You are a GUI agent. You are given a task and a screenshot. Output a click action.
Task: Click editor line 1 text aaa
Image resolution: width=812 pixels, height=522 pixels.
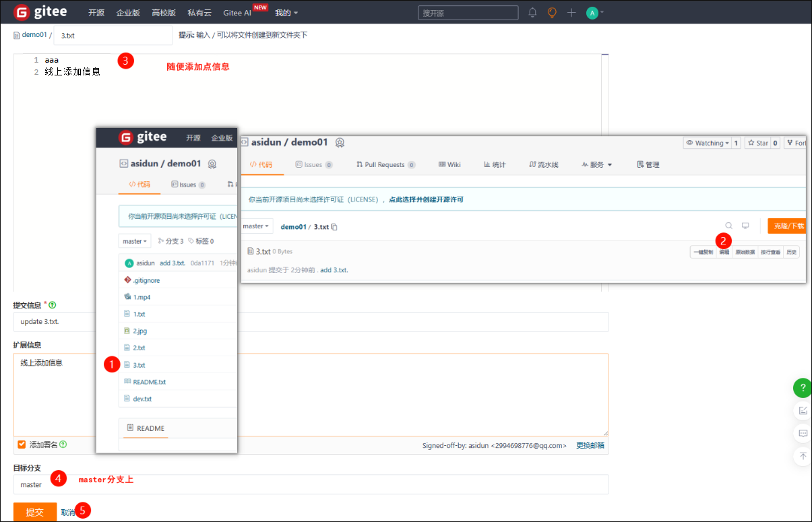point(52,60)
